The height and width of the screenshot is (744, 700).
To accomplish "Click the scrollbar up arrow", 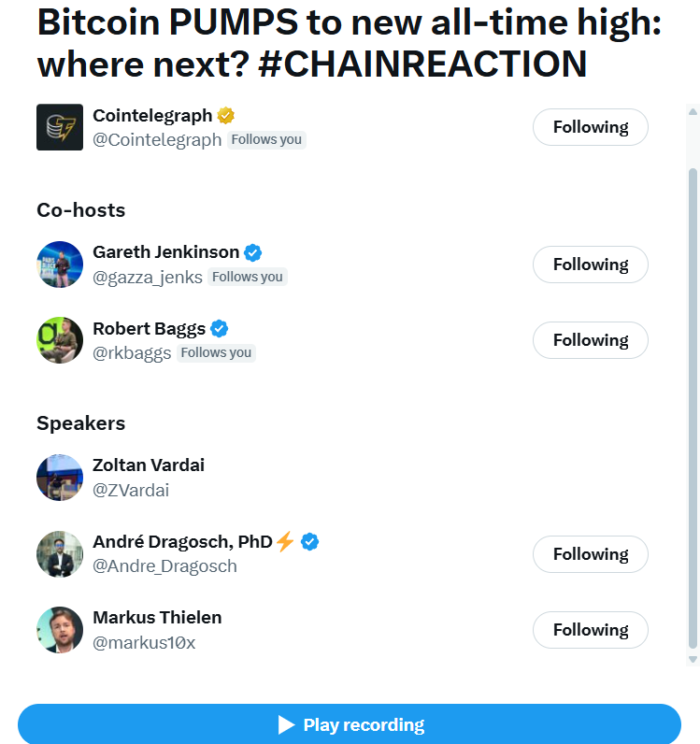I will [x=693, y=110].
